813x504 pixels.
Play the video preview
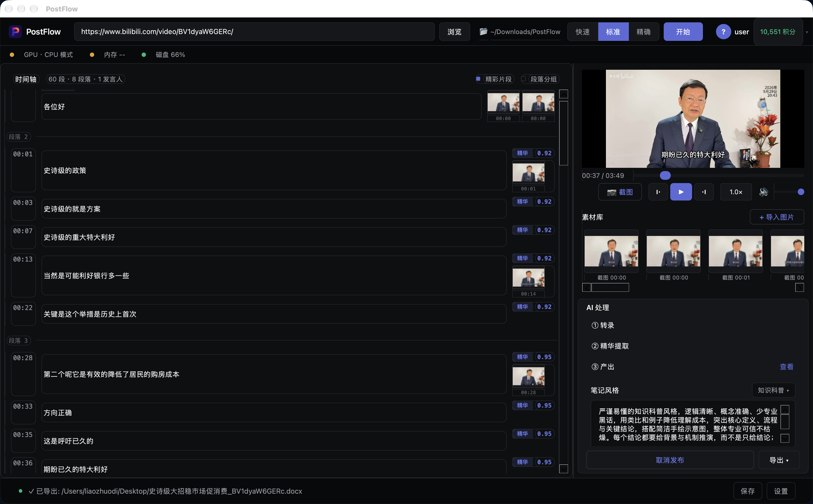(x=681, y=192)
